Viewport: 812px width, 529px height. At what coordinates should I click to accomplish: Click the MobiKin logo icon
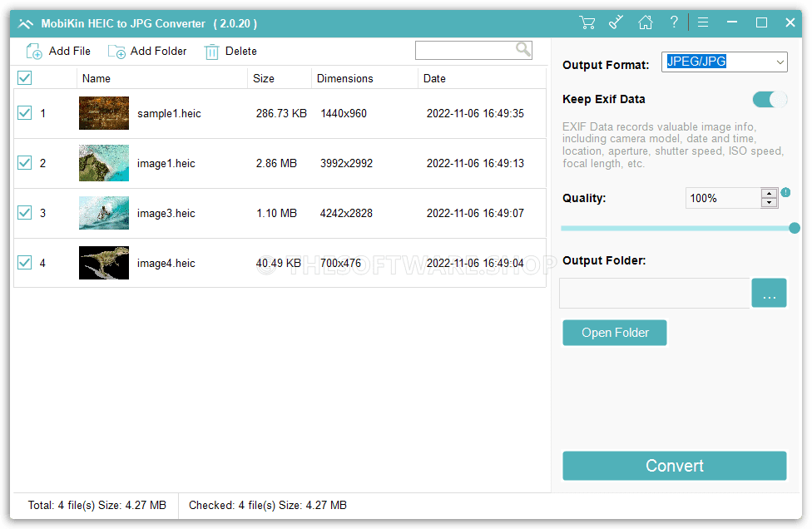[25, 24]
